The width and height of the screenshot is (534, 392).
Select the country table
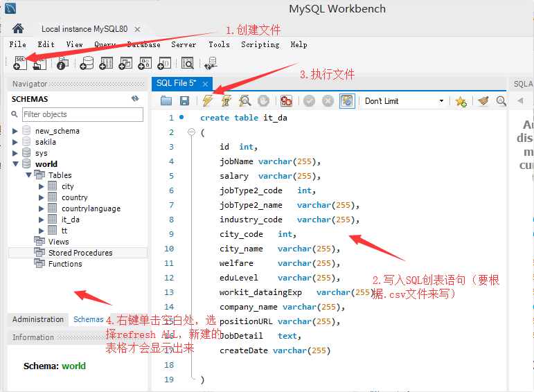(x=75, y=197)
